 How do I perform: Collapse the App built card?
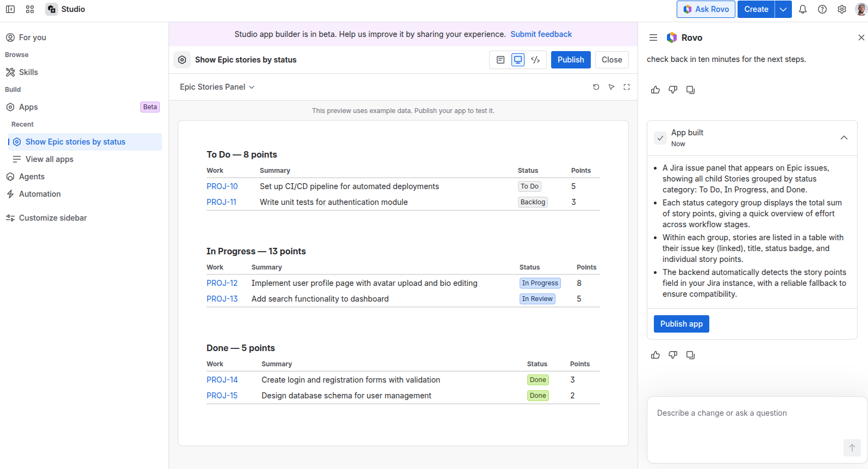pos(844,138)
